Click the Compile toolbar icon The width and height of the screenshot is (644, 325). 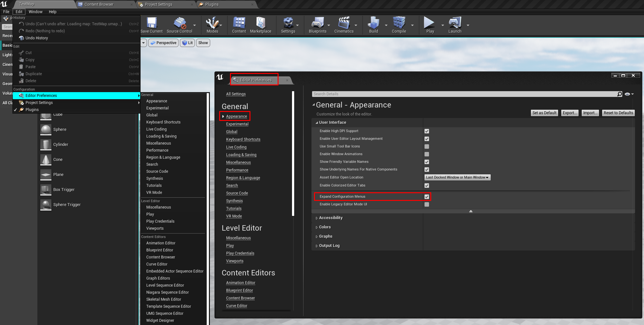[x=399, y=23]
